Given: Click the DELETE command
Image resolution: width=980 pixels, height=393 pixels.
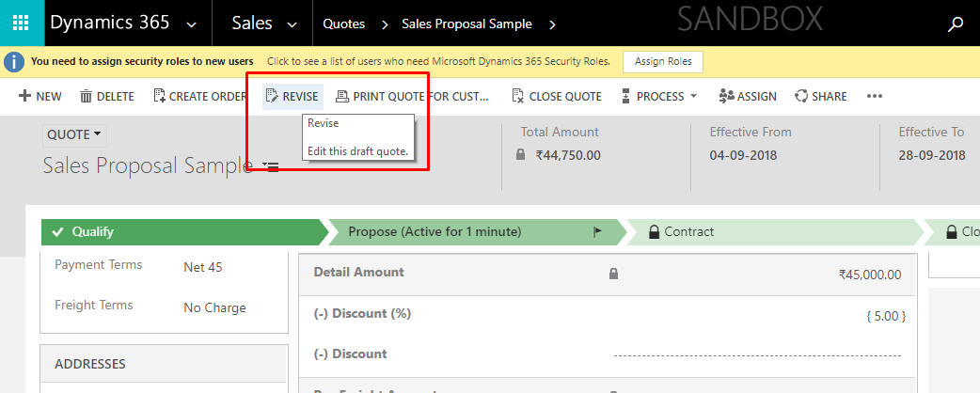Looking at the screenshot, I should pyautogui.click(x=107, y=96).
